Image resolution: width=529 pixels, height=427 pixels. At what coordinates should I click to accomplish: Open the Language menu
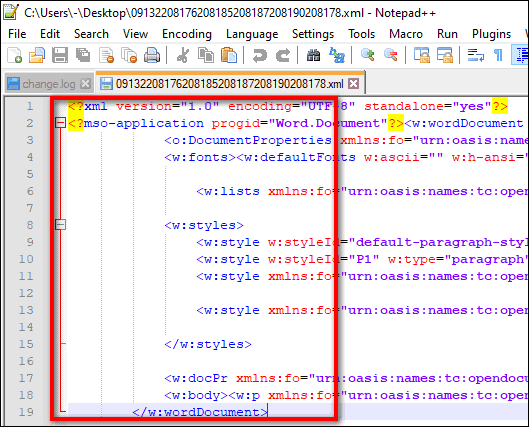tap(252, 34)
